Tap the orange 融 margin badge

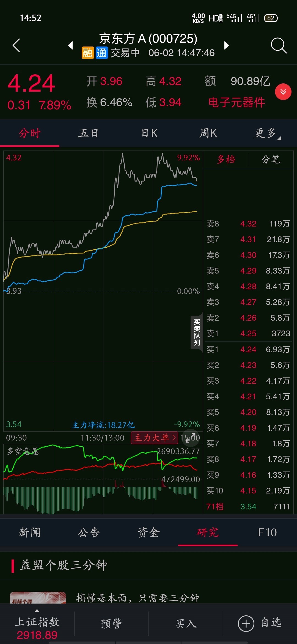click(x=88, y=53)
